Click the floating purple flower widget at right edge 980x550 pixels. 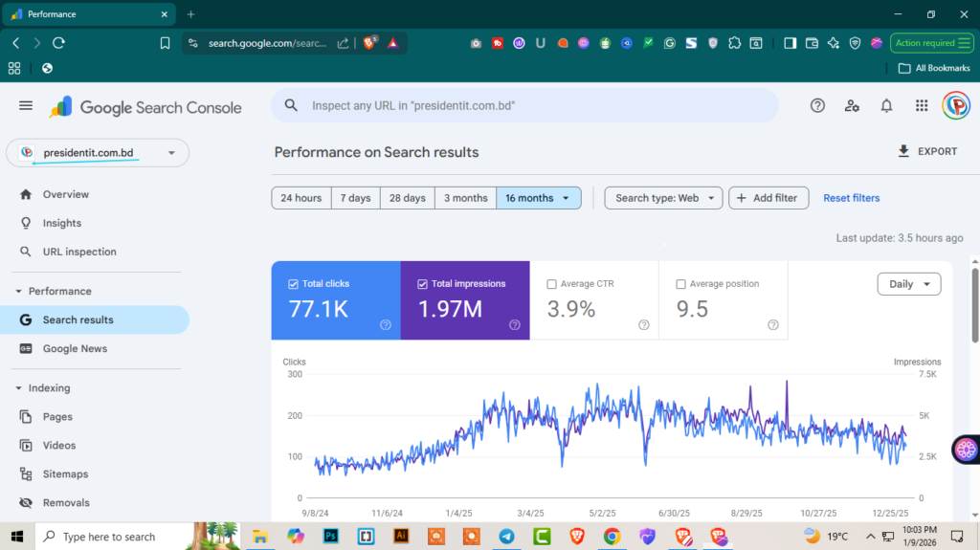pyautogui.click(x=966, y=450)
